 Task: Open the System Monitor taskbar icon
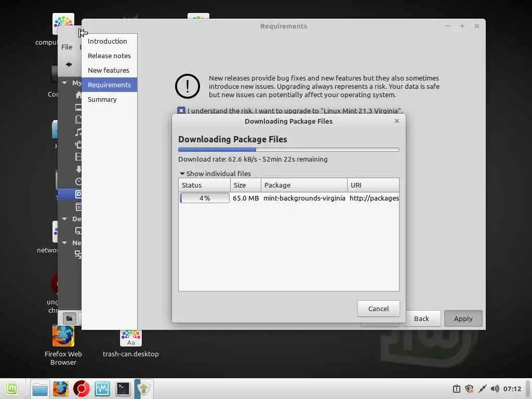click(x=102, y=389)
